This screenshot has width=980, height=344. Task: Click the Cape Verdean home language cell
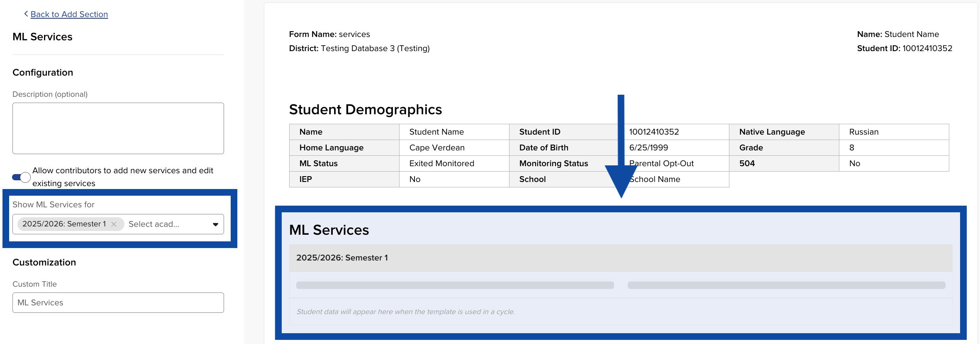454,147
